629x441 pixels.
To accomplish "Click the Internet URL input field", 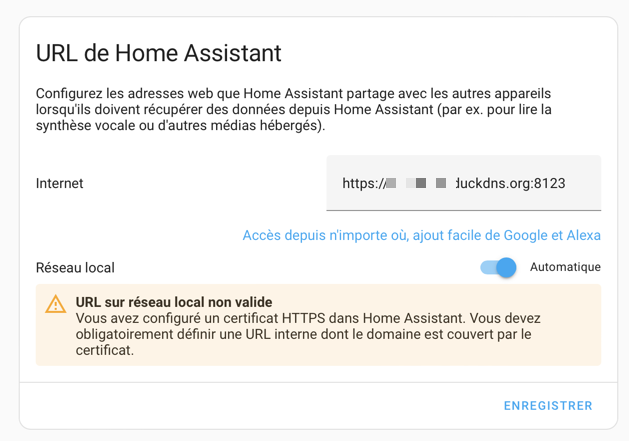I will [463, 183].
